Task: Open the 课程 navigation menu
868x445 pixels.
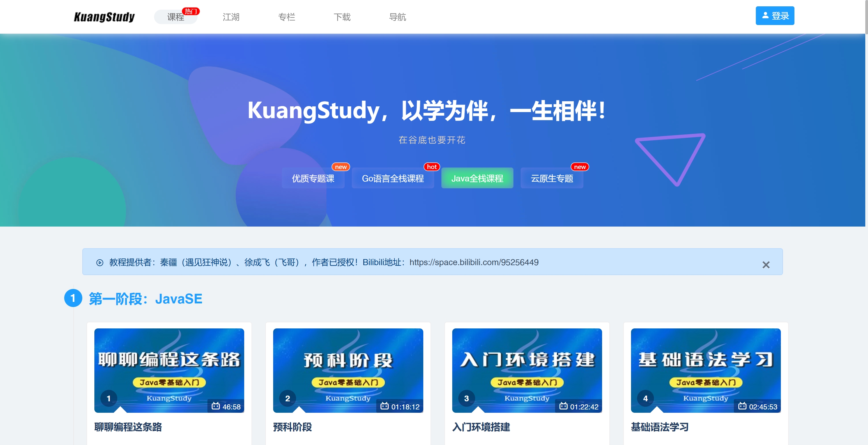Action: [175, 17]
